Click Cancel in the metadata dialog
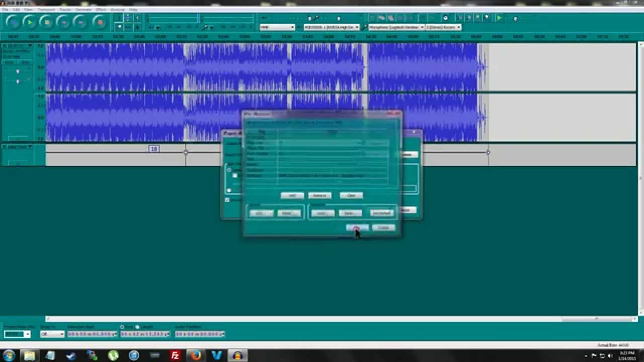This screenshot has width=644, height=362. [x=383, y=228]
